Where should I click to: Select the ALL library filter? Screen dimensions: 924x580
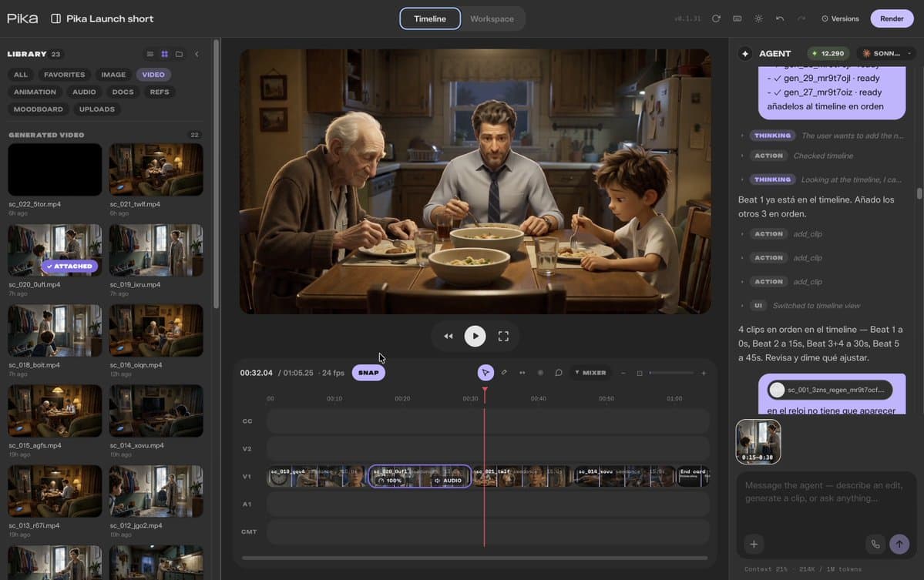pyautogui.click(x=21, y=75)
